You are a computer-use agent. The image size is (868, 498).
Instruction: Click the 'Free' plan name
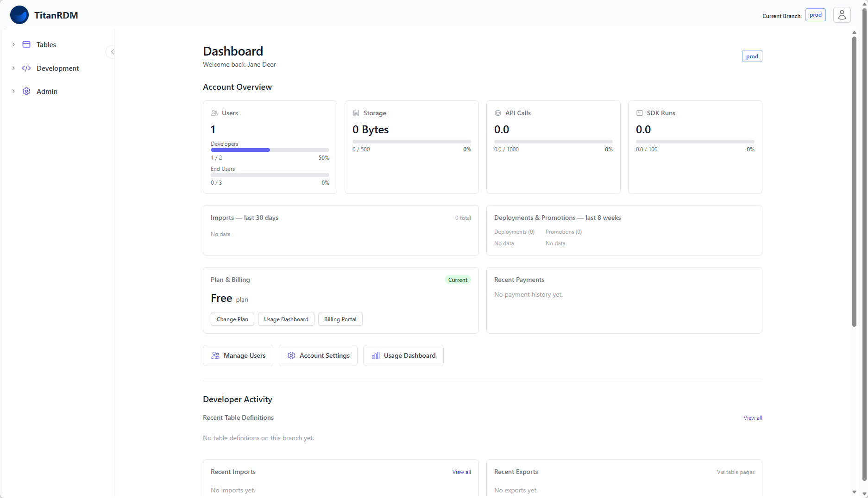221,298
